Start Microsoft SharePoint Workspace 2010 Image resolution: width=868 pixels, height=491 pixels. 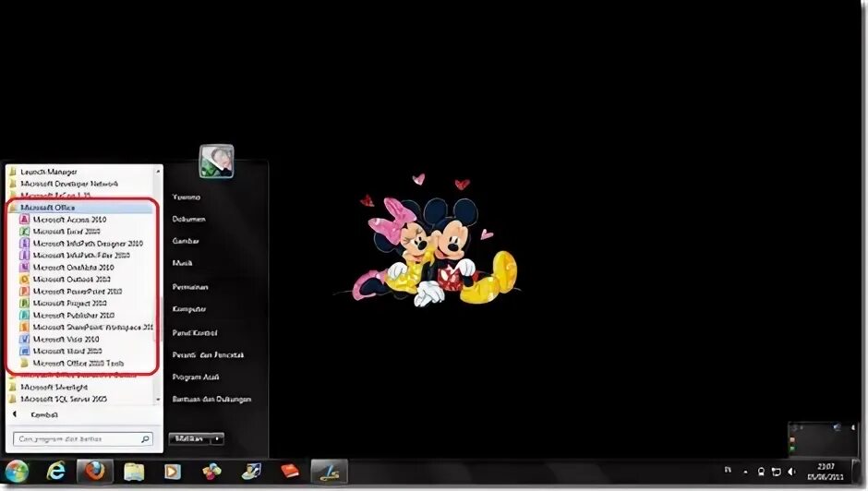click(86, 327)
